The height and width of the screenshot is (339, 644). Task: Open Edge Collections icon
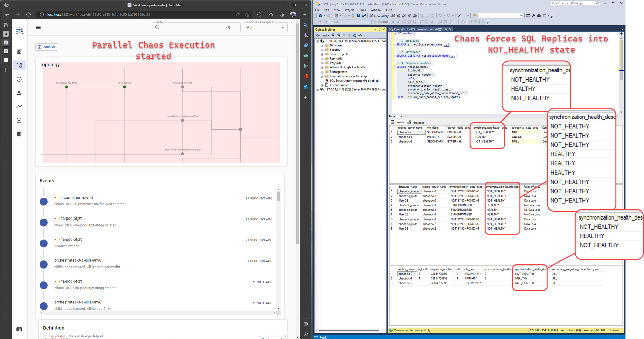[282, 15]
